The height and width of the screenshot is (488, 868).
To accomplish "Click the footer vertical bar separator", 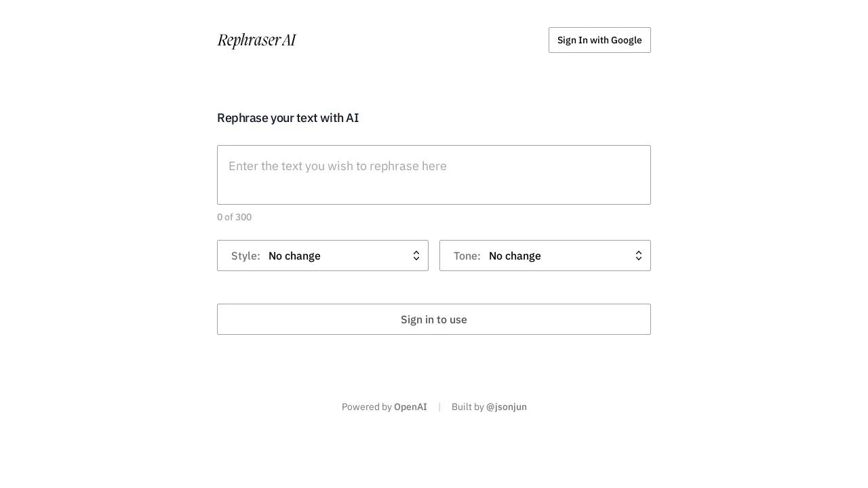I will click(439, 407).
